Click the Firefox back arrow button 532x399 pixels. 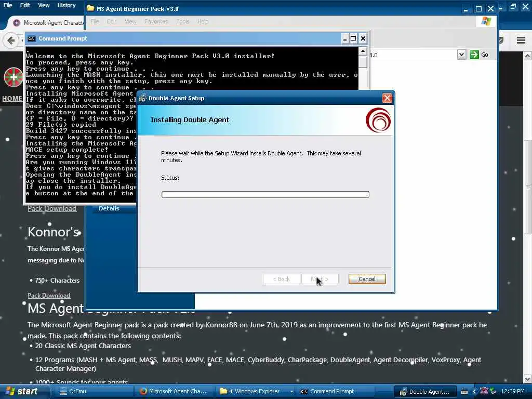[11, 41]
